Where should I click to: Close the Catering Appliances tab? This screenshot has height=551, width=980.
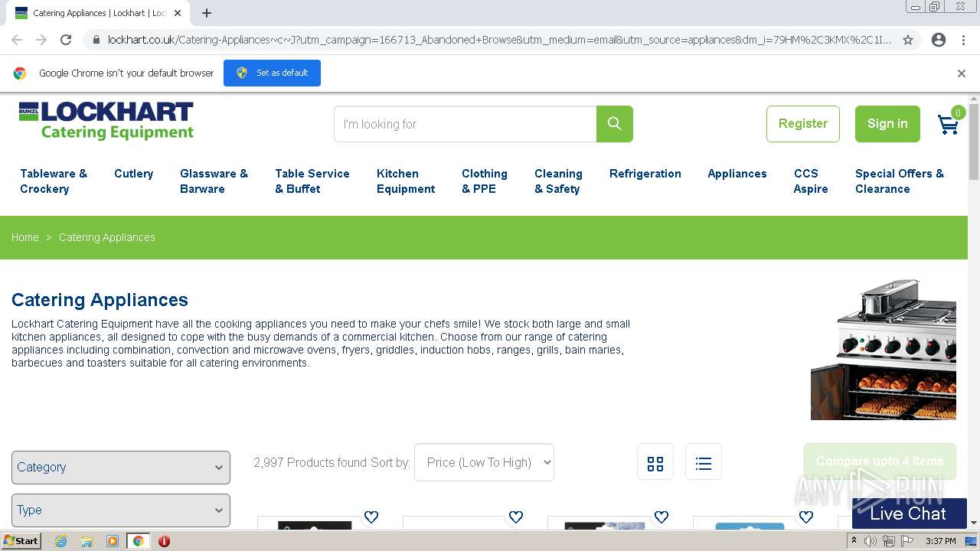178,13
